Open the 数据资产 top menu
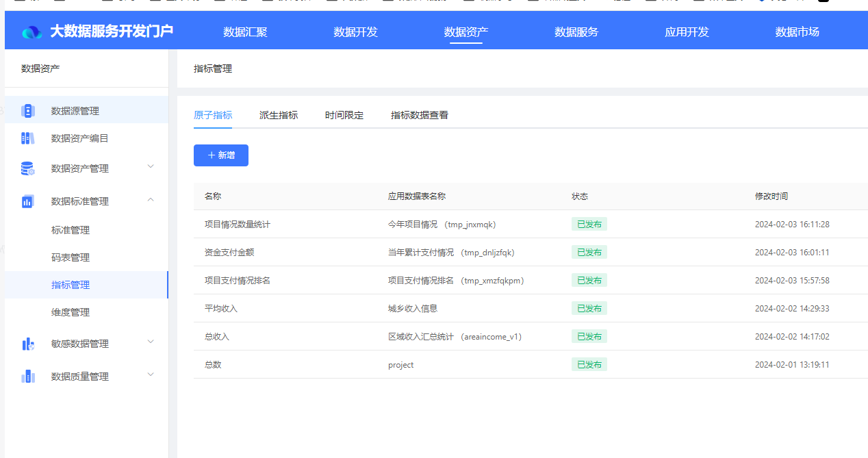Image resolution: width=868 pixels, height=458 pixels. (466, 31)
